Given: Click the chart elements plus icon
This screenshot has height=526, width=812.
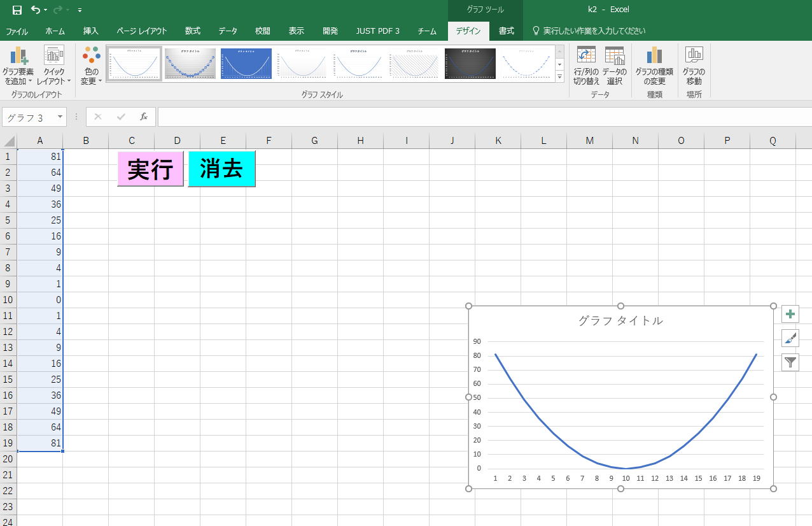Looking at the screenshot, I should 790,314.
